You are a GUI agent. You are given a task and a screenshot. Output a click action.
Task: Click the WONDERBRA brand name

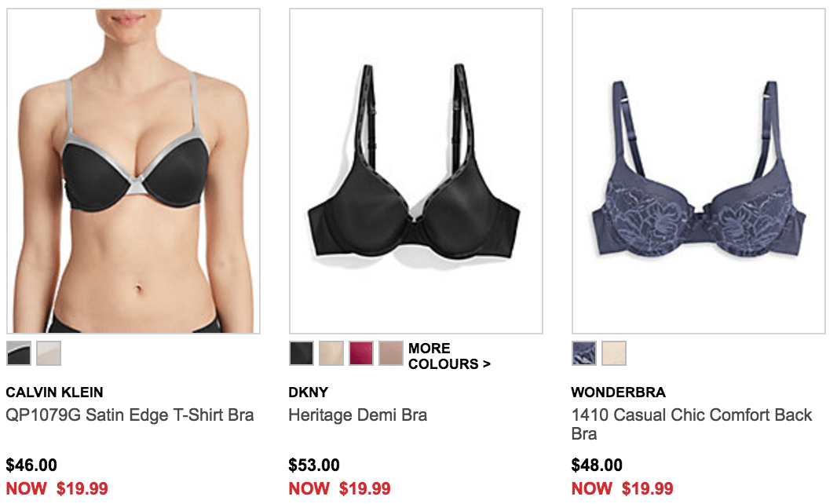(x=618, y=393)
